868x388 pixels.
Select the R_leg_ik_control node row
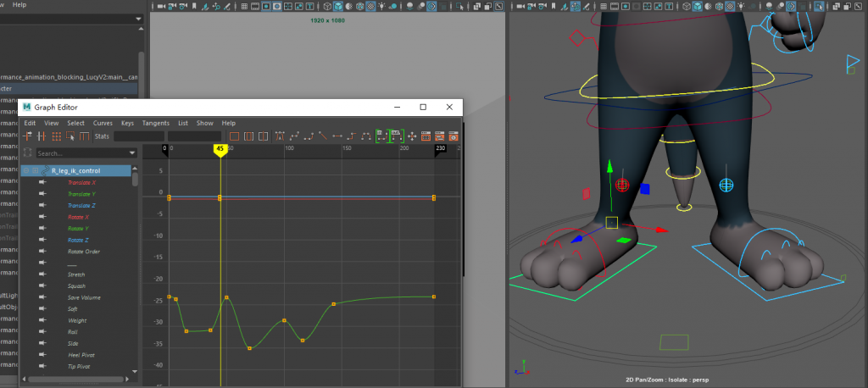click(75, 170)
